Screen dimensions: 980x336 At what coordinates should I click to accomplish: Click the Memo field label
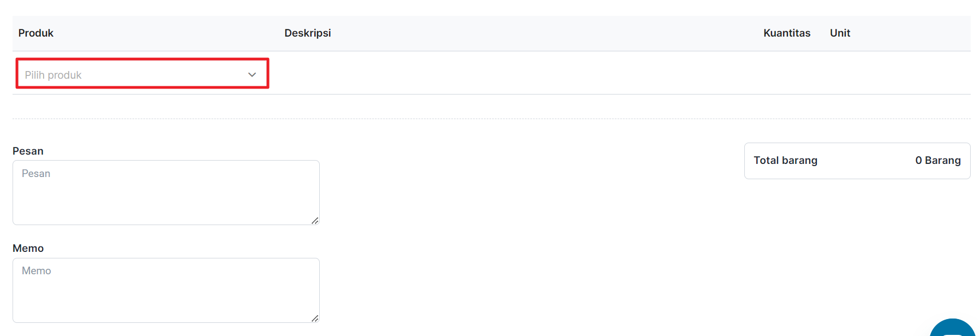click(x=28, y=248)
